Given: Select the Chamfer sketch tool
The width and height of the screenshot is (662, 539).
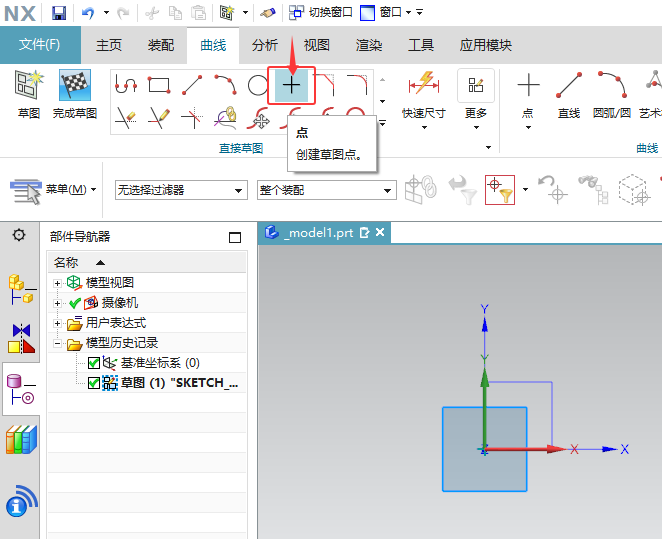Looking at the screenshot, I should pyautogui.click(x=324, y=84).
